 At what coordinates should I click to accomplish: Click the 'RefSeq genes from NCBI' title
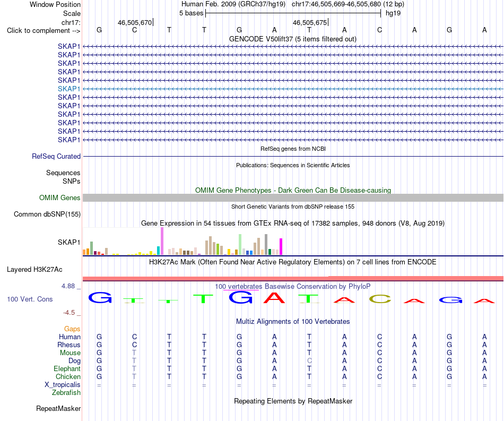coord(293,149)
